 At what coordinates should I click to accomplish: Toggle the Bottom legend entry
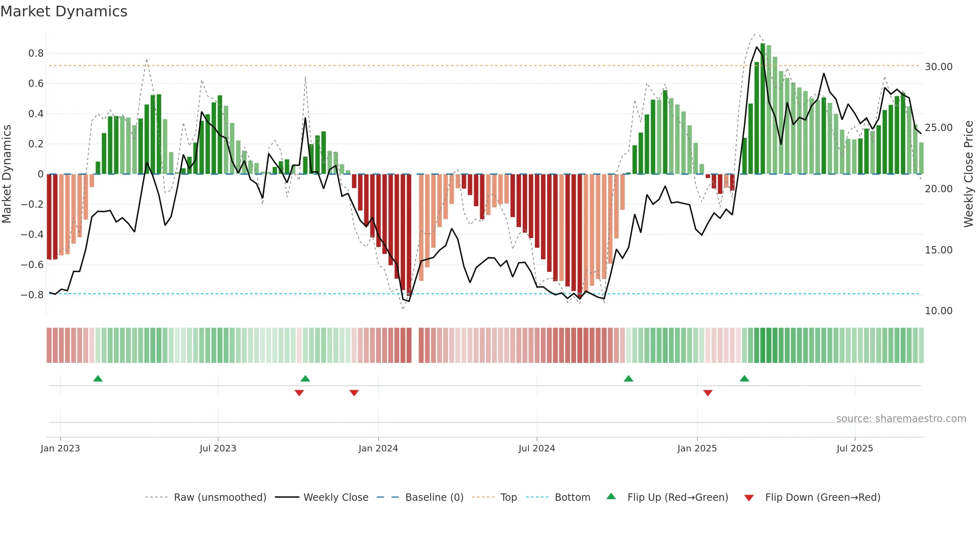558,497
